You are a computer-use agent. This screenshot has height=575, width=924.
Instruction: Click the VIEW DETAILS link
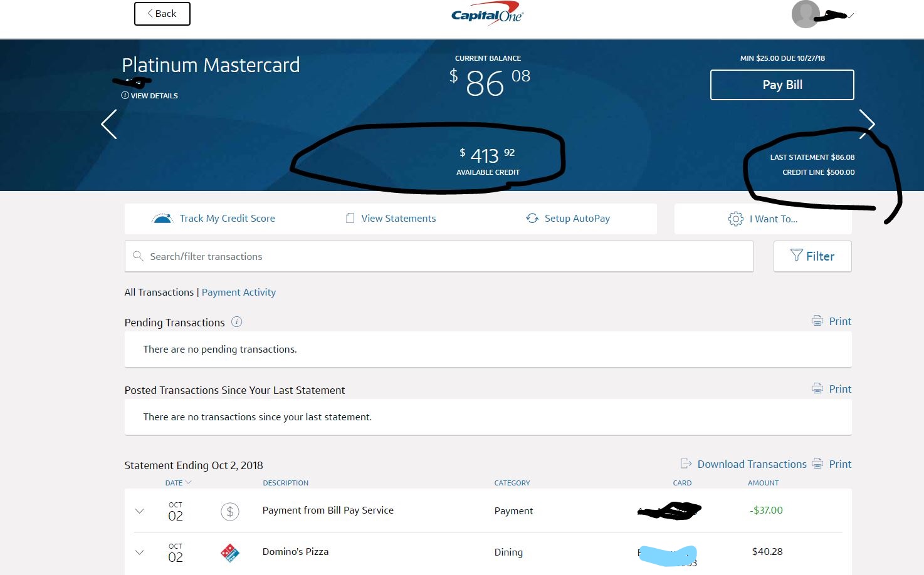coord(154,96)
